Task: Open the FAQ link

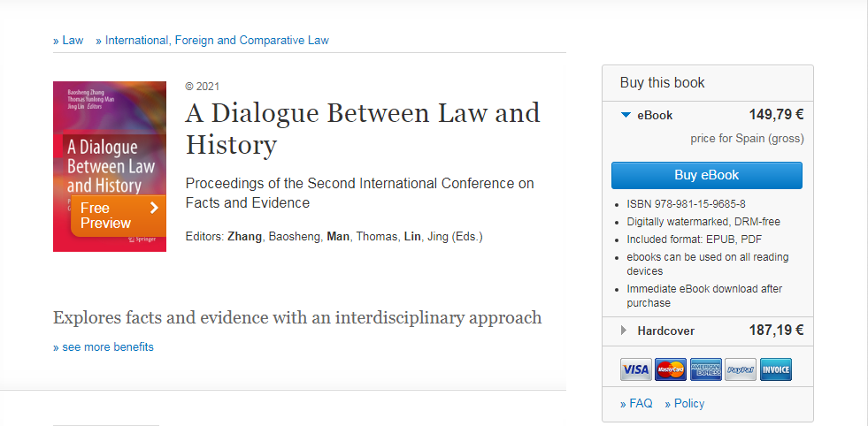Action: coord(637,403)
